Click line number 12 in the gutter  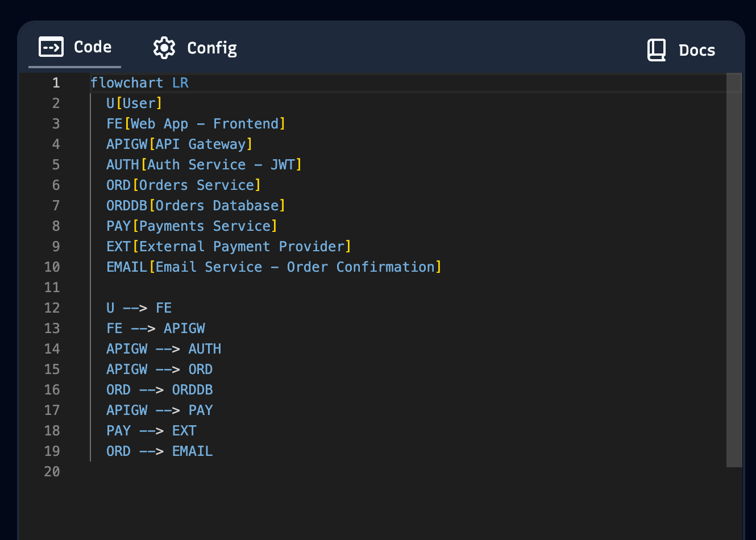point(52,308)
